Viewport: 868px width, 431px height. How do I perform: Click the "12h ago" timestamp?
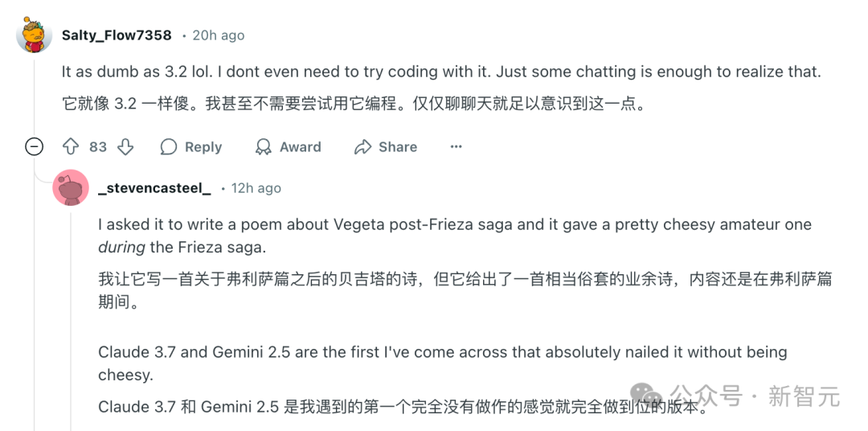tap(256, 188)
